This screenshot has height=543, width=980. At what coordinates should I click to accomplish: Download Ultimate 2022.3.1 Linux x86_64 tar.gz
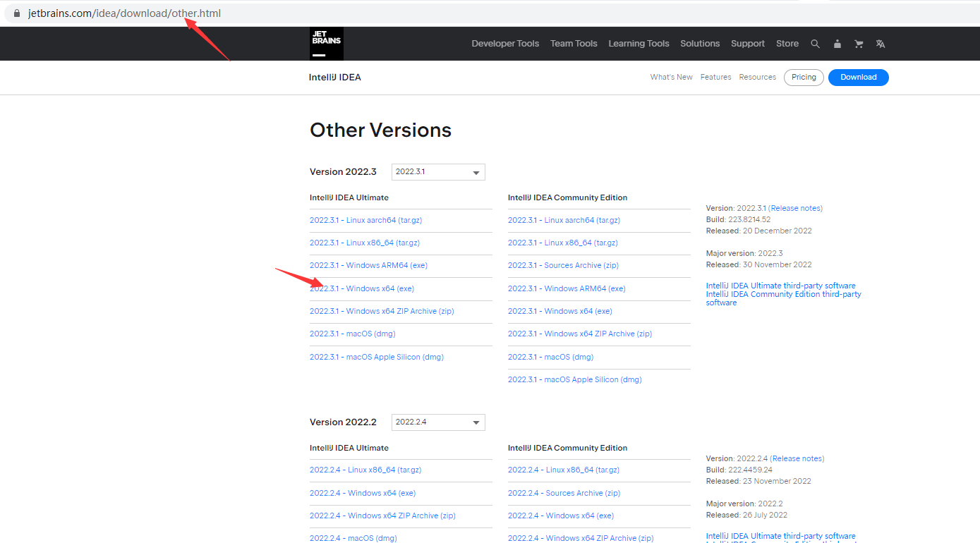[365, 243]
